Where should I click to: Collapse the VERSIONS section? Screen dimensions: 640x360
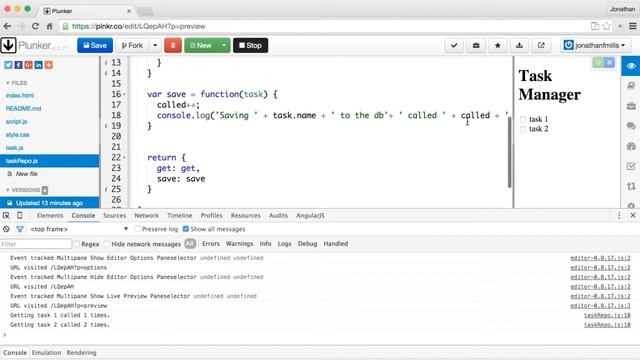pos(24,190)
